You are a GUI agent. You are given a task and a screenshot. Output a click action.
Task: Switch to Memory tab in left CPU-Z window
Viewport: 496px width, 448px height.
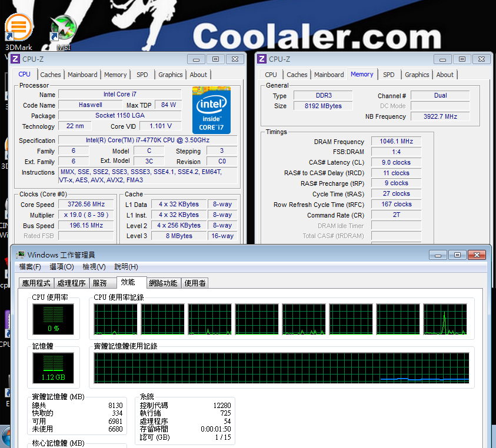115,75
